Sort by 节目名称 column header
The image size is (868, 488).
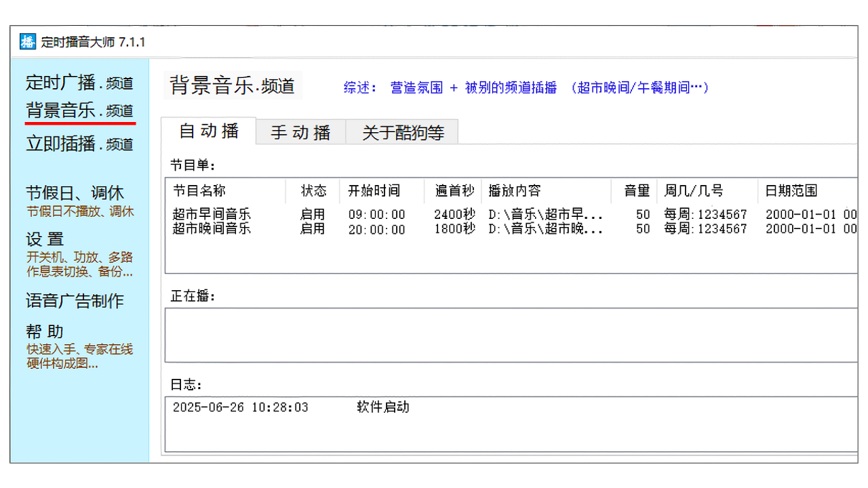pos(199,191)
